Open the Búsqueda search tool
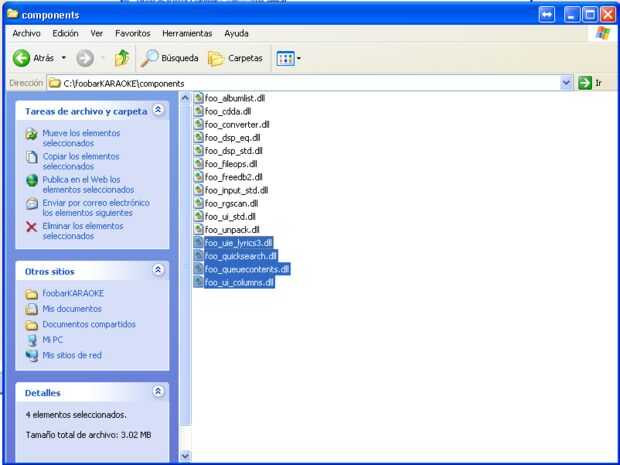This screenshot has width=620, height=465. click(169, 58)
